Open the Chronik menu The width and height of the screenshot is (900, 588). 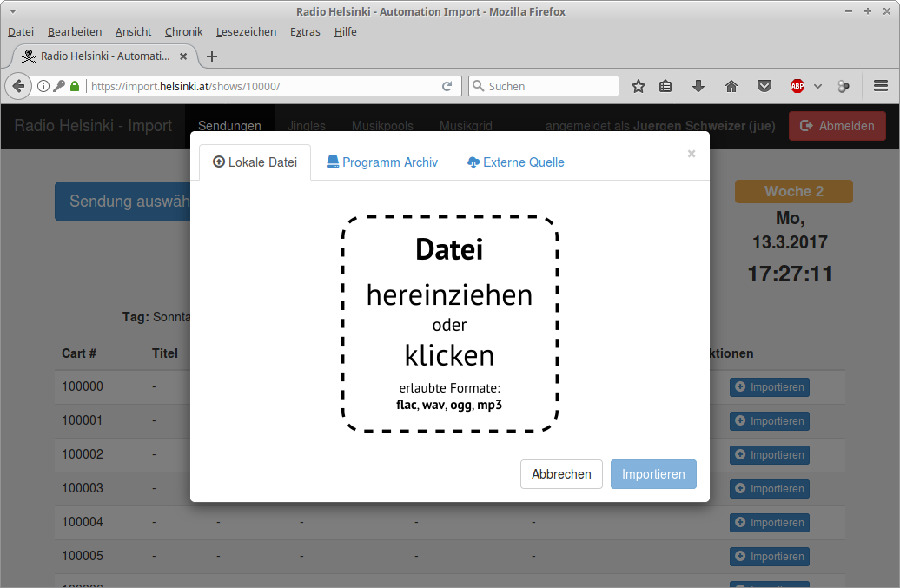[x=183, y=31]
